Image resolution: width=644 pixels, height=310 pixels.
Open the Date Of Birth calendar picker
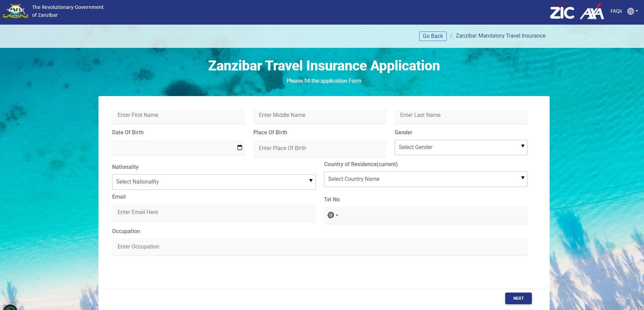click(x=240, y=147)
